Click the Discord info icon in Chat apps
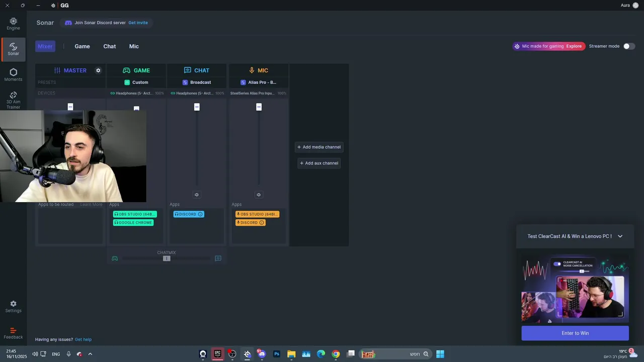The height and width of the screenshot is (362, 644). click(x=200, y=214)
